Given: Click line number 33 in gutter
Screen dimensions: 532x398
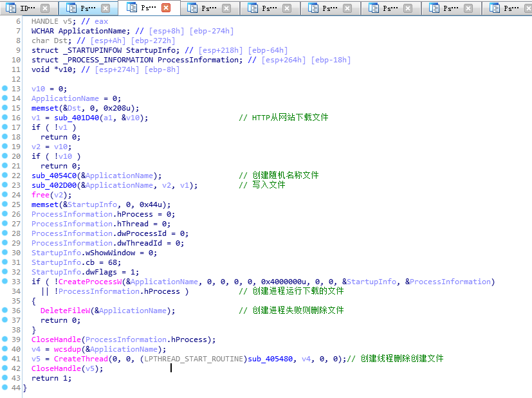Looking at the screenshot, I should click(16, 282).
